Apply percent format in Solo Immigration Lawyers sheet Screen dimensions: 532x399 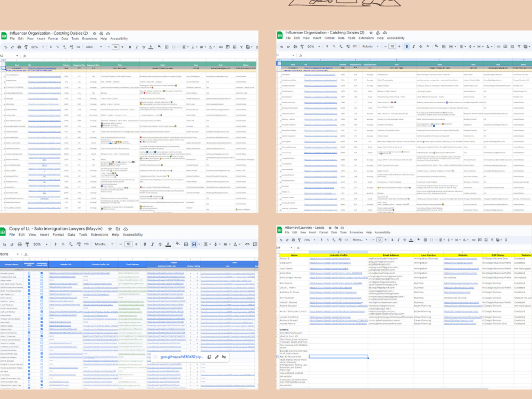(x=63, y=244)
